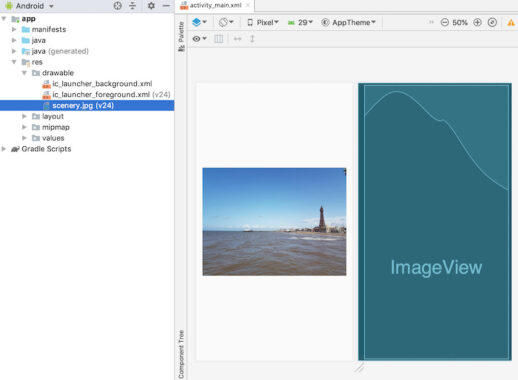Zoom out the design preview
Screen dimensions: 518x380
445,22
